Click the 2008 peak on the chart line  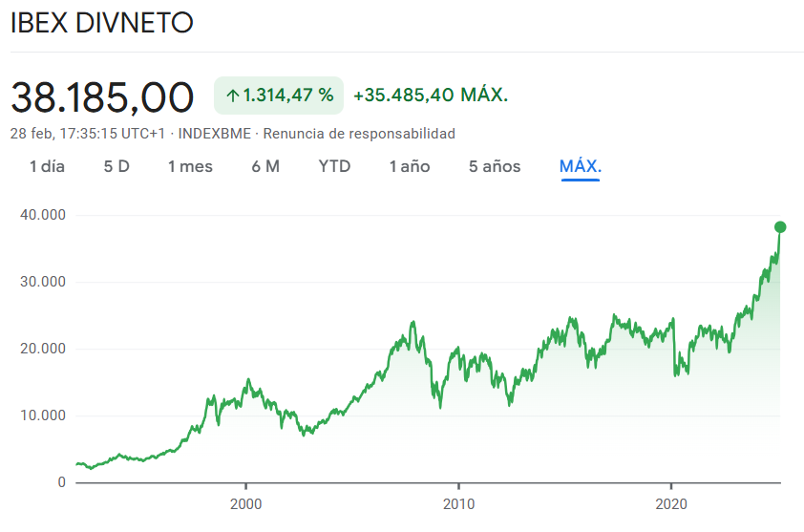413,323
